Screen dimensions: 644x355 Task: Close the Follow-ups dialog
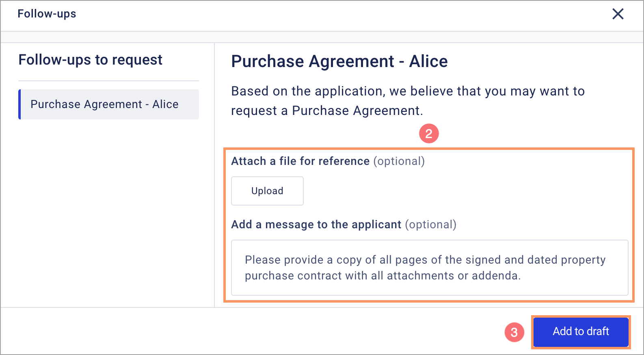click(618, 14)
